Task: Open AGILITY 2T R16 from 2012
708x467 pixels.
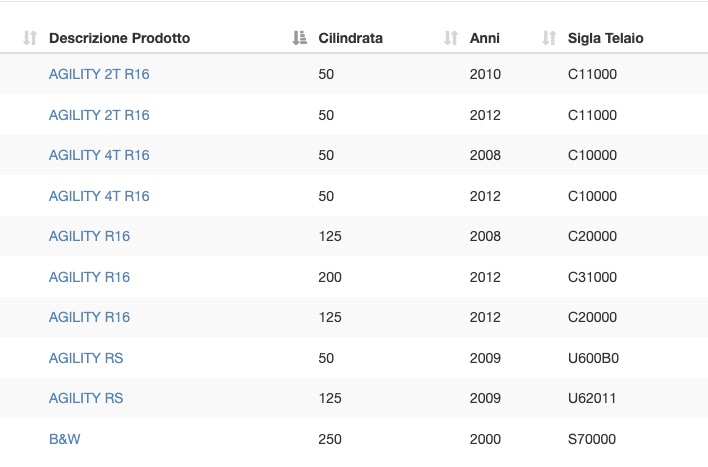Action: [99, 115]
